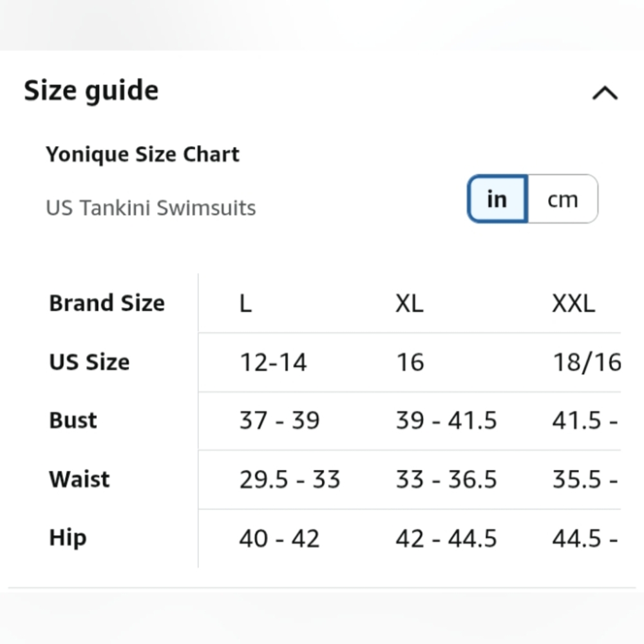Screen dimensions: 644x644
Task: Click the 40 - 42 hip cell
Action: [x=279, y=538]
